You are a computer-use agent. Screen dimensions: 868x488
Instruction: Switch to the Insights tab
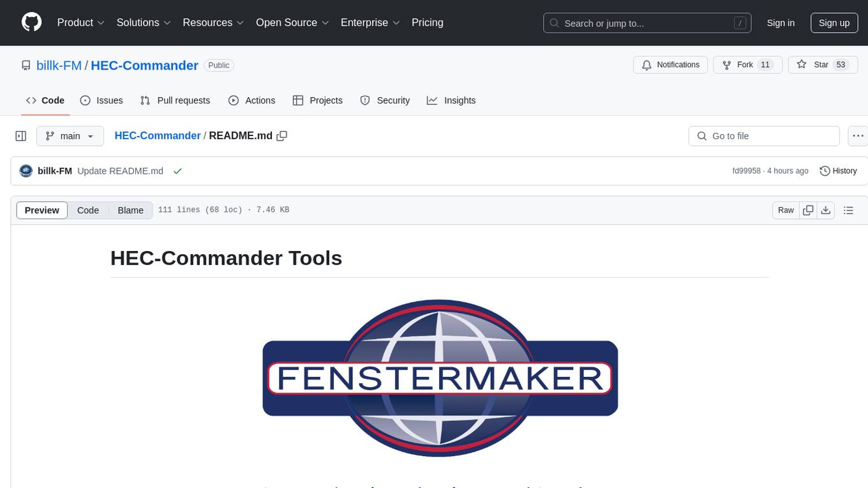[x=451, y=100]
